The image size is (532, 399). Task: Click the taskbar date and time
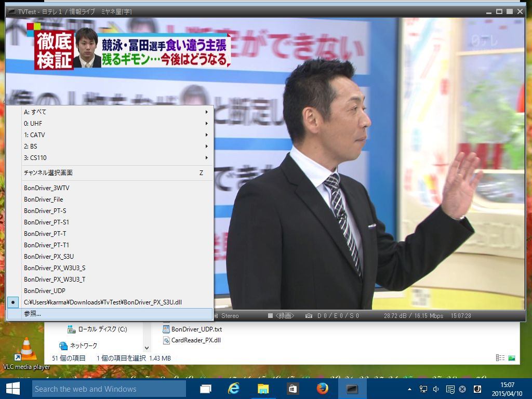pos(507,389)
